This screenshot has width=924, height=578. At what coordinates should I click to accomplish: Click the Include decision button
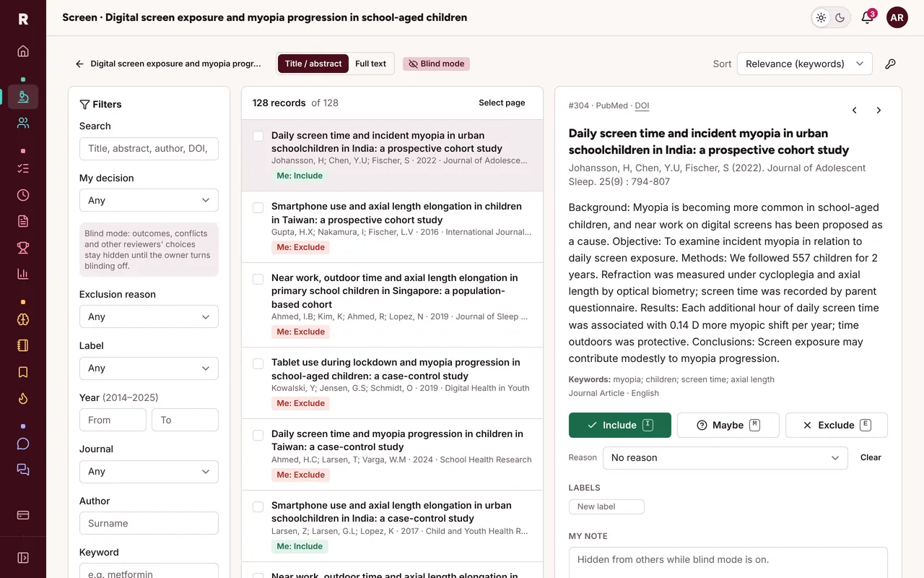pyautogui.click(x=620, y=425)
